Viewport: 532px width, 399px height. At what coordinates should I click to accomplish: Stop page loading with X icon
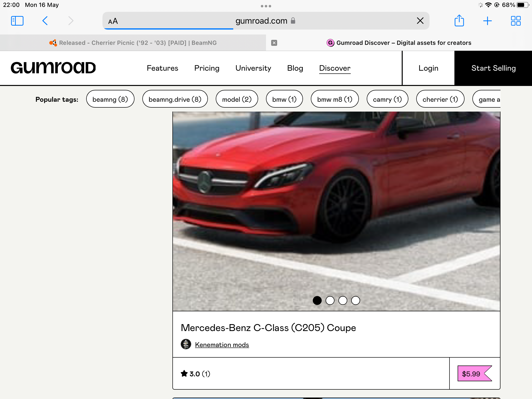pyautogui.click(x=420, y=21)
